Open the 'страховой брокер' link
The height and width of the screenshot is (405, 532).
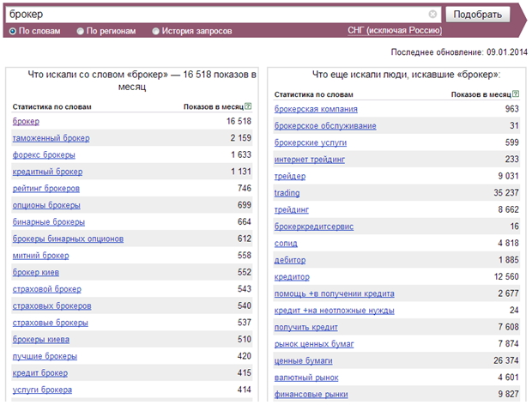click(x=47, y=289)
